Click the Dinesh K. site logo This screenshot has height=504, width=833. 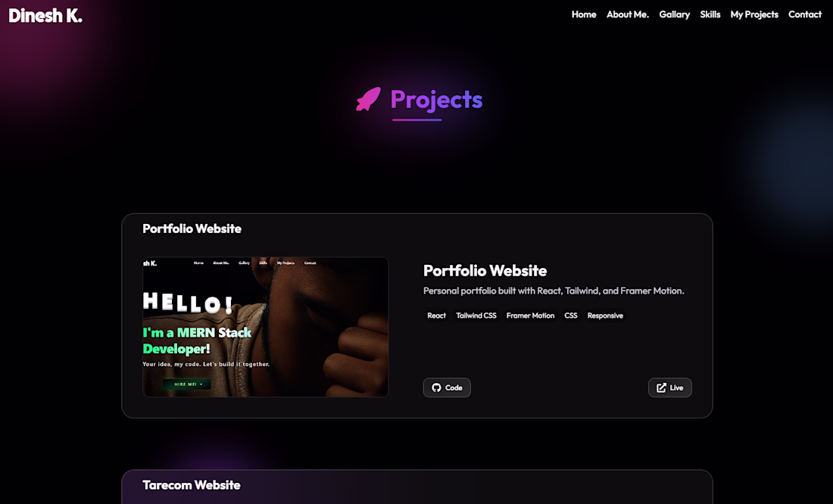(45, 15)
